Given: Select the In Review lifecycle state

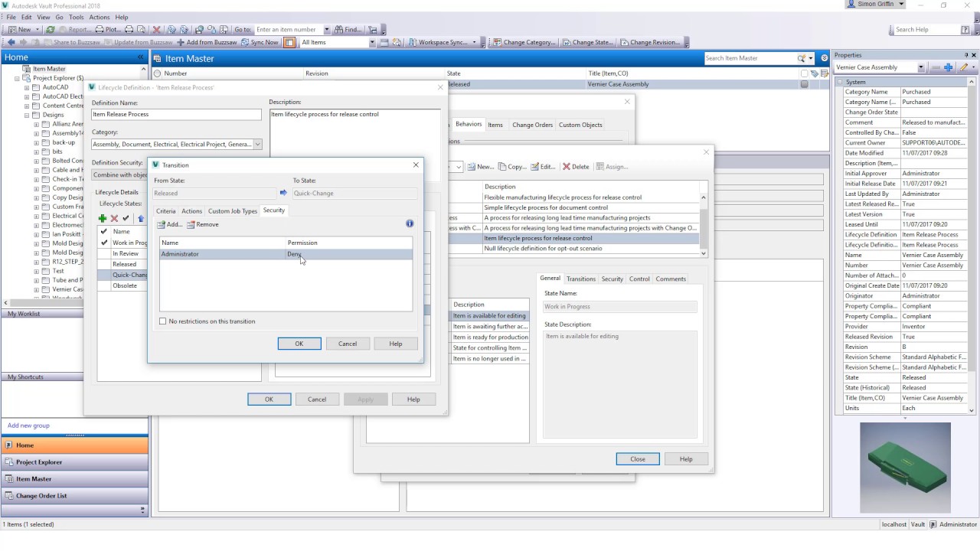Looking at the screenshot, I should pos(126,253).
